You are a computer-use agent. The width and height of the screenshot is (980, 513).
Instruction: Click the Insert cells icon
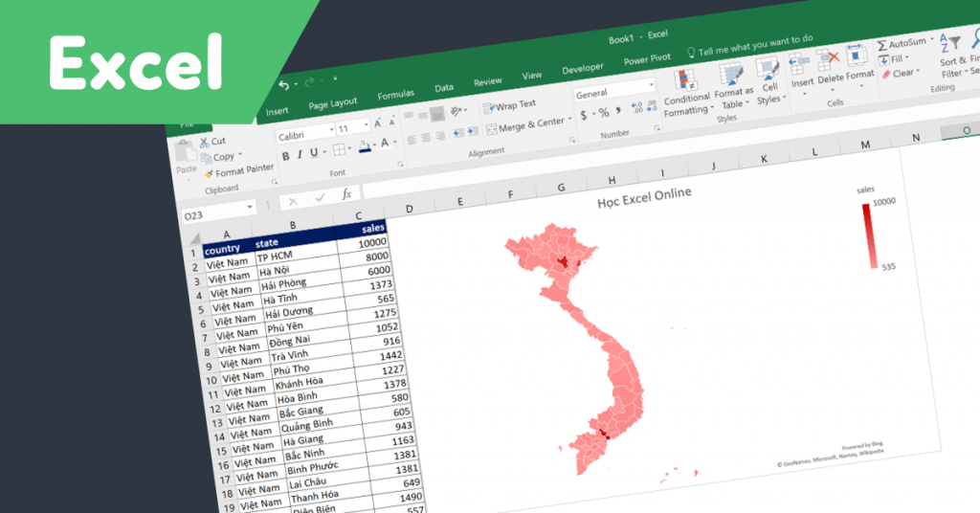pyautogui.click(x=800, y=64)
